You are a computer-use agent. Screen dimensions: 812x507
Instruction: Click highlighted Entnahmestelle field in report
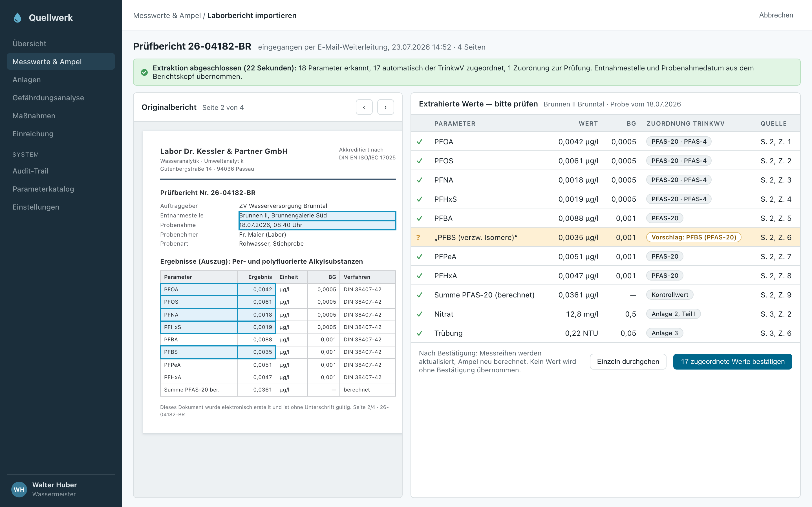(x=317, y=215)
